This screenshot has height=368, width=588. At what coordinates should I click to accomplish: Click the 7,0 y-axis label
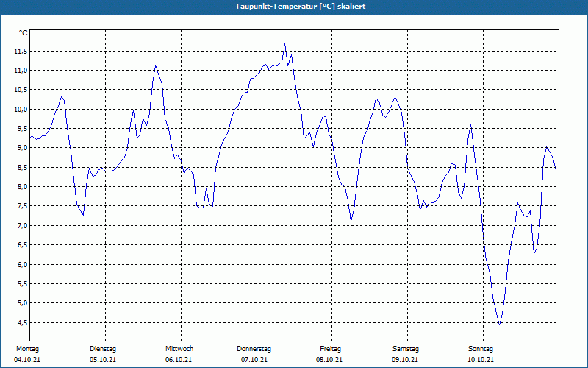[22, 226]
